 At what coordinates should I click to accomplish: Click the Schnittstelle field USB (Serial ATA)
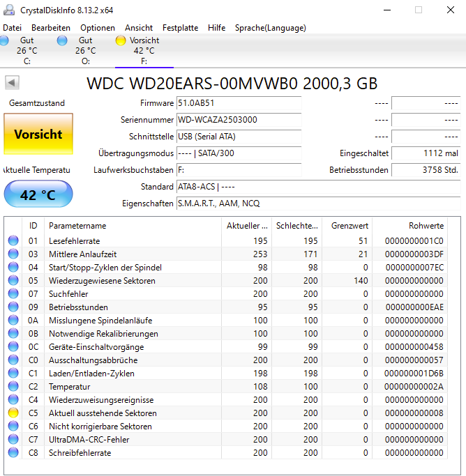[239, 137]
